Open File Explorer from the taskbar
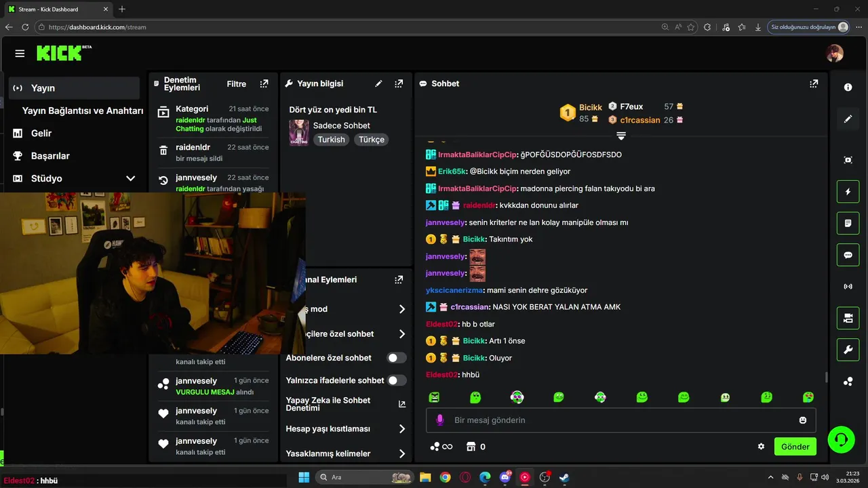This screenshot has height=488, width=868. tap(425, 477)
